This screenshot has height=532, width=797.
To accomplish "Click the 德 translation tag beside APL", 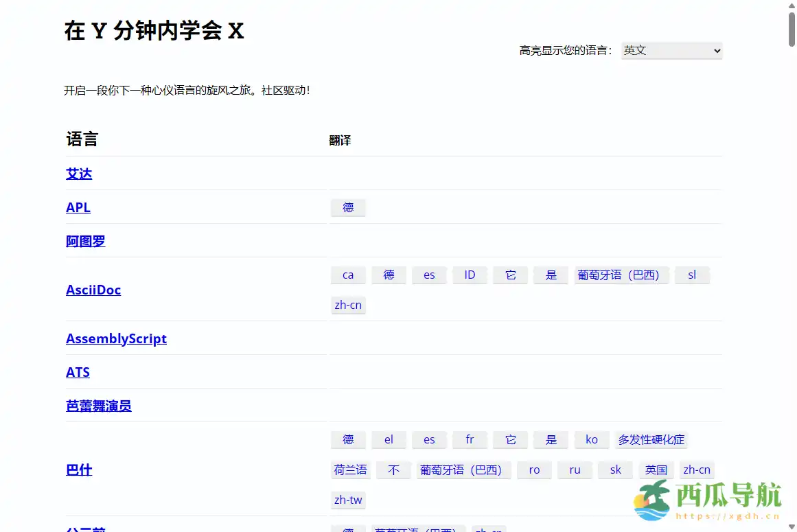I will (348, 207).
